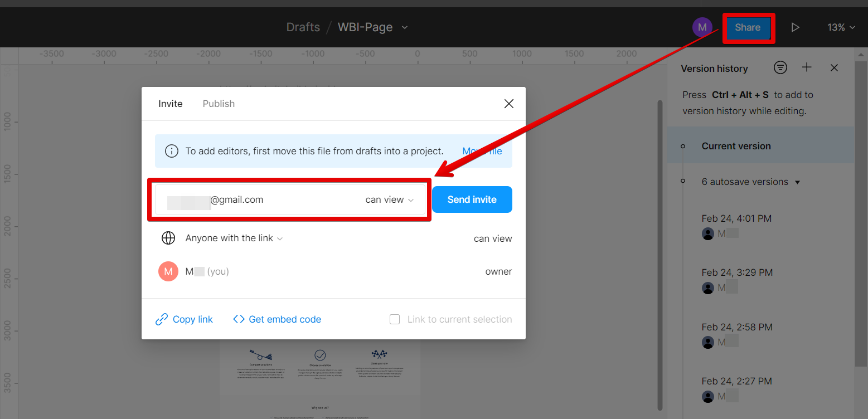Screen dimensions: 868x419
Task: Open the 13% zoom dropdown
Action: (x=841, y=27)
